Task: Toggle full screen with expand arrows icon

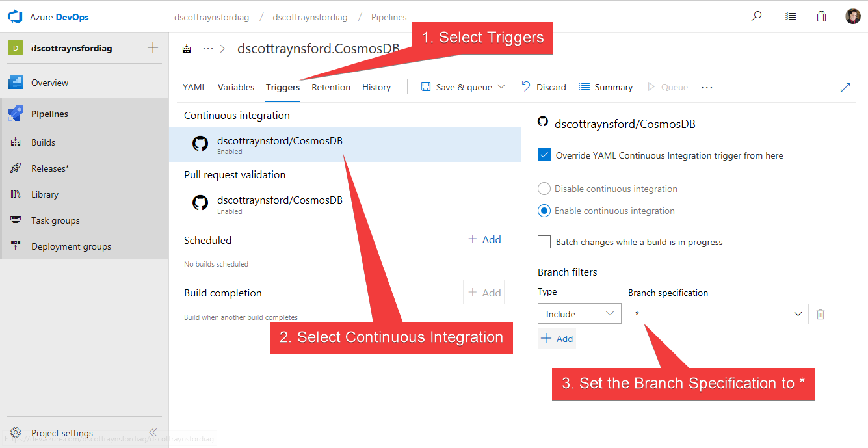Action: click(x=845, y=87)
